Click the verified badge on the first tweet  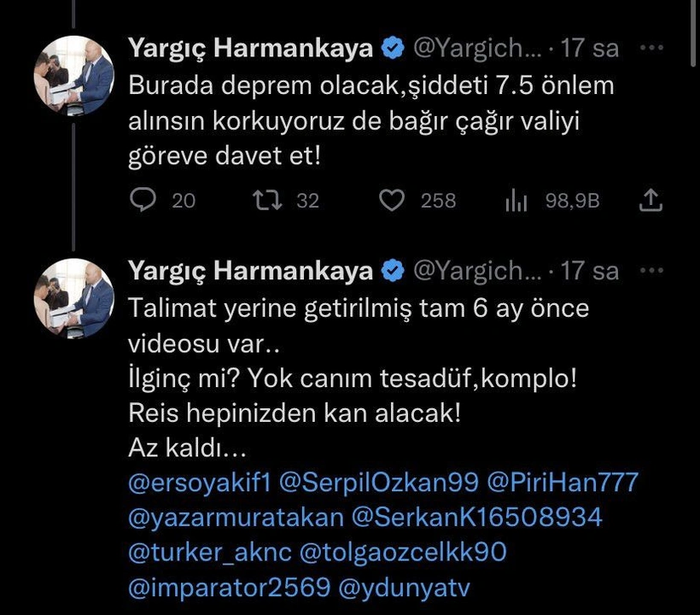pos(393,48)
